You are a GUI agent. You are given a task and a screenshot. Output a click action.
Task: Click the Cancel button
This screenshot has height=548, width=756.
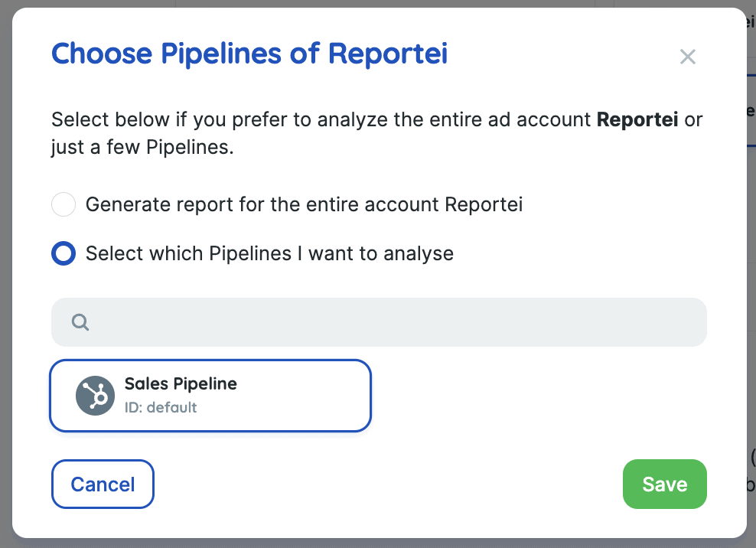[x=103, y=484]
